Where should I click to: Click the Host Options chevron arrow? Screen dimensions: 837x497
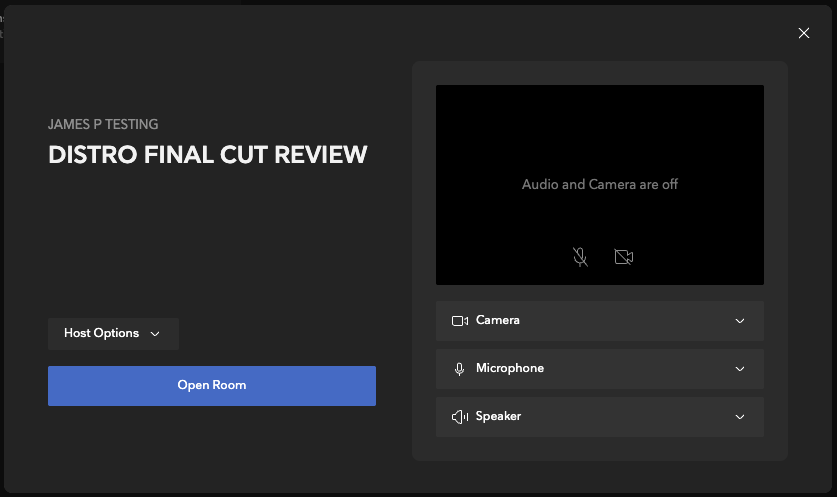(x=155, y=334)
